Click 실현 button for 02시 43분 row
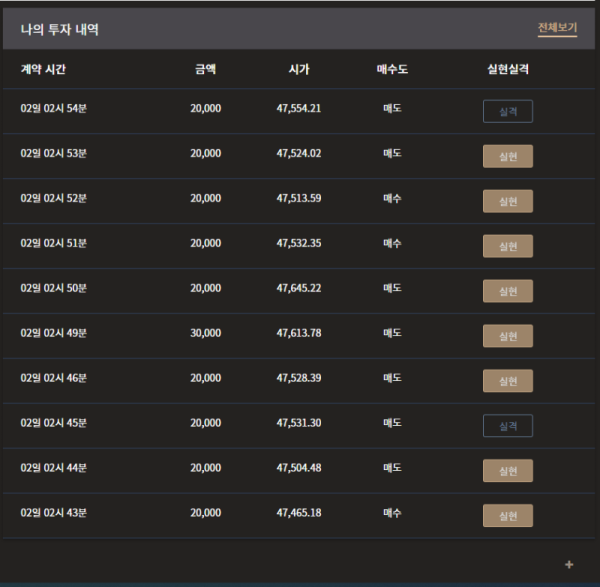600x587 pixels. [x=508, y=515]
